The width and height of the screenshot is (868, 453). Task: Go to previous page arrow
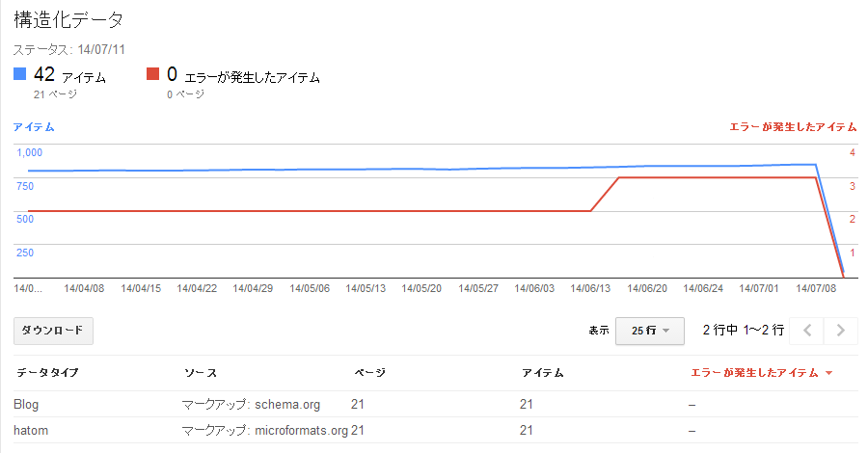(x=807, y=331)
